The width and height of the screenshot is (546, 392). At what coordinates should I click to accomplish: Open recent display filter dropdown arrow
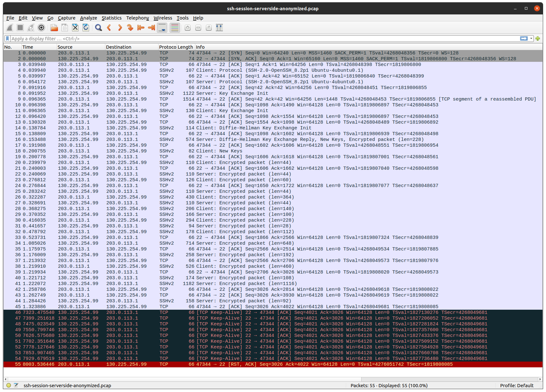tap(531, 38)
